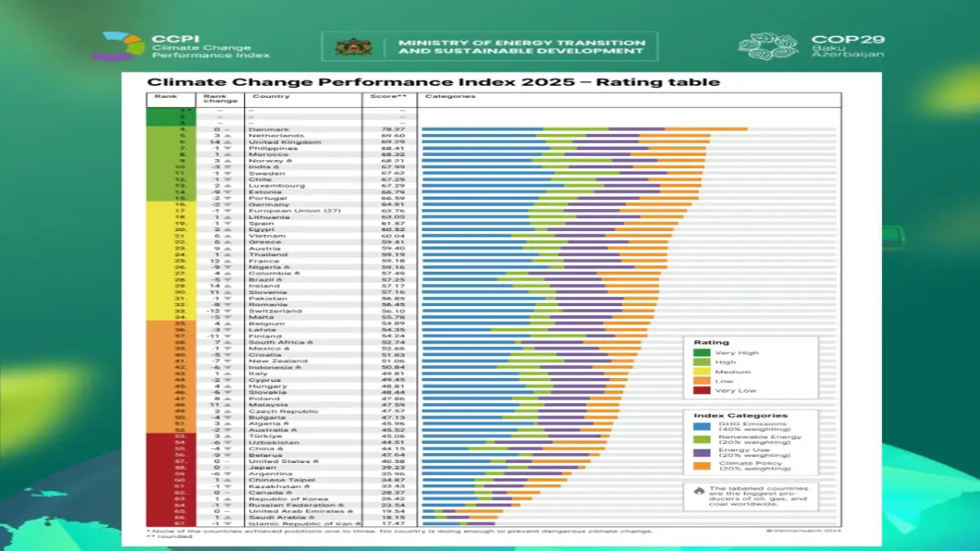
Task: Click the purple Energy Use category swatch
Action: click(702, 453)
